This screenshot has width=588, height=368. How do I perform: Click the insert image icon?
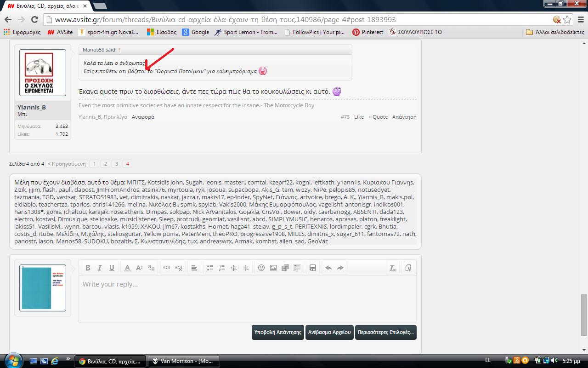(273, 268)
